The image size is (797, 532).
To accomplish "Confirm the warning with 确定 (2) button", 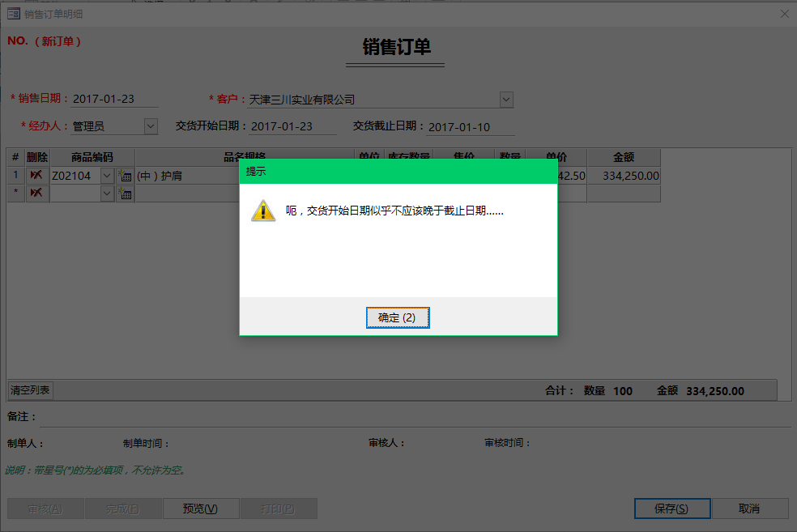I will (398, 317).
